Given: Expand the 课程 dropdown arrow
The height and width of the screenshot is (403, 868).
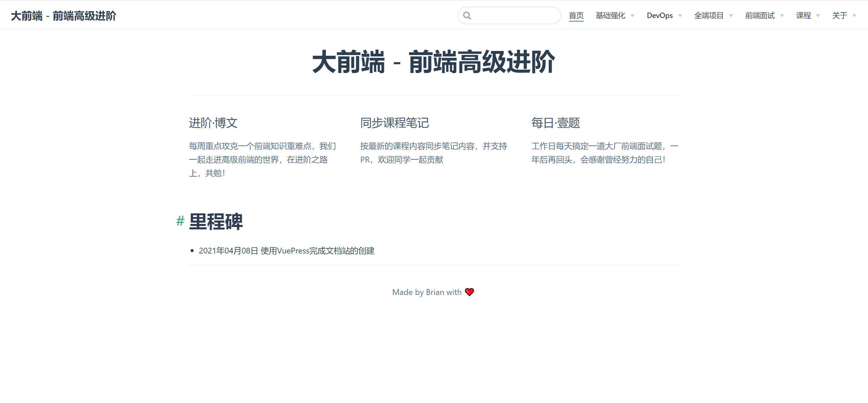Looking at the screenshot, I should click(x=818, y=16).
